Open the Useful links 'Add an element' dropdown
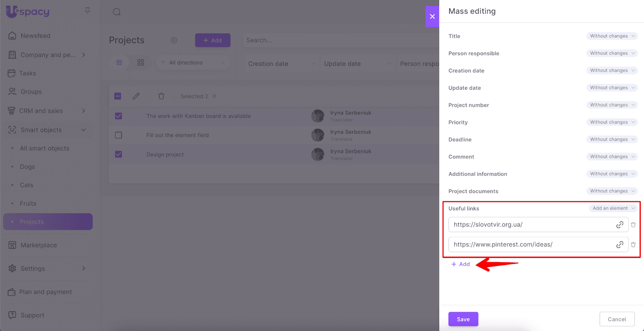 (613, 208)
